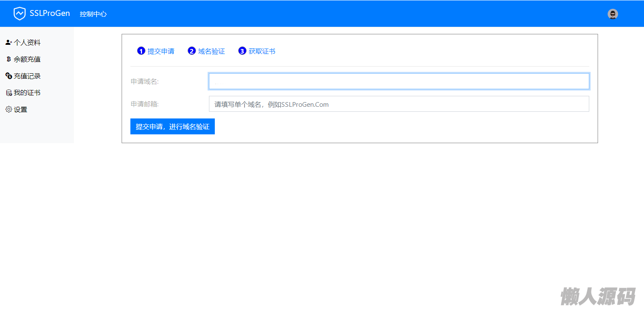The width and height of the screenshot is (644, 311).
Task: Open 控制中心 in the top navigation
Action: pyautogui.click(x=93, y=14)
